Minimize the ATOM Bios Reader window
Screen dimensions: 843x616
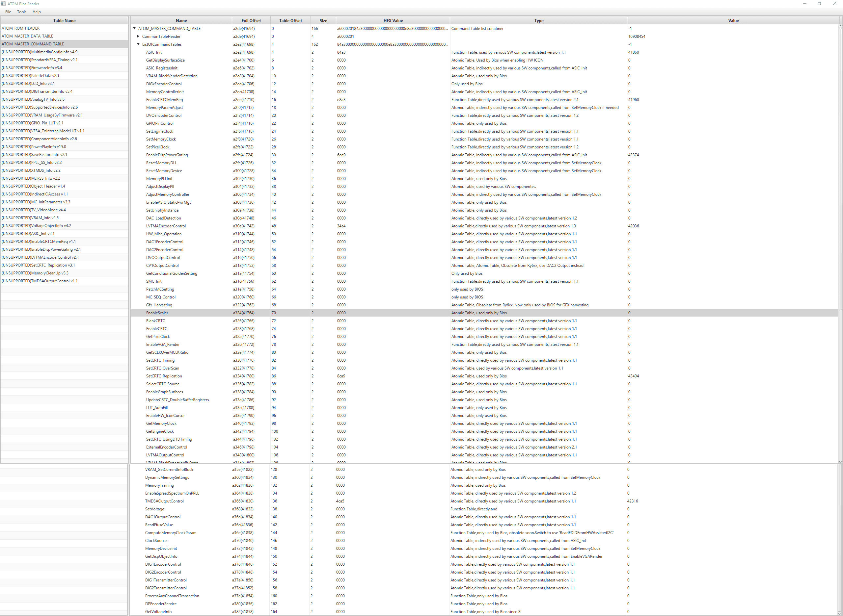coord(804,4)
